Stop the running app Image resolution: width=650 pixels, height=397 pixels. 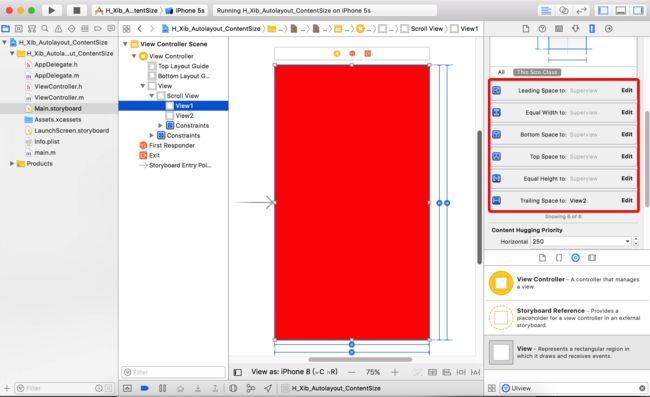pyautogui.click(x=77, y=10)
